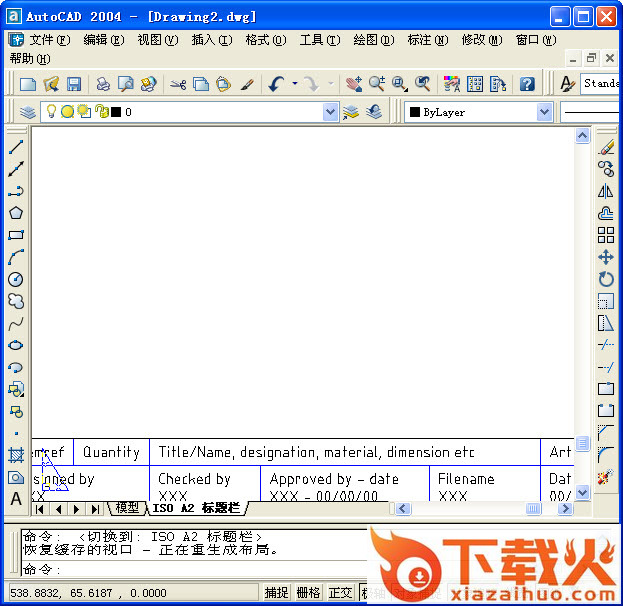Activate Zoom Realtime tool
Viewport: 623px width, 606px height.
pyautogui.click(x=377, y=84)
